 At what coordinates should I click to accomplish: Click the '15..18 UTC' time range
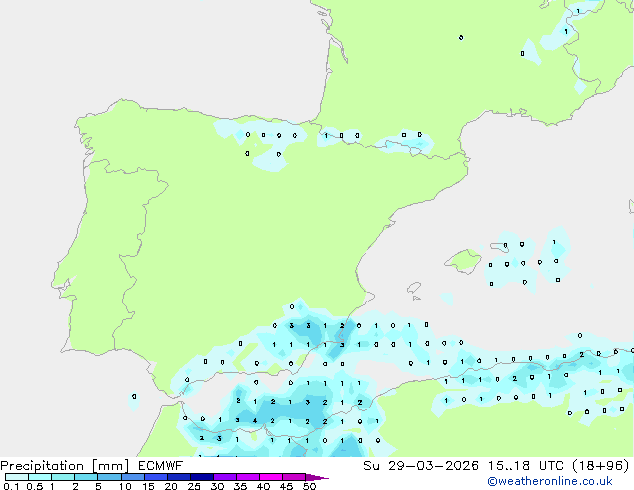coord(526,466)
